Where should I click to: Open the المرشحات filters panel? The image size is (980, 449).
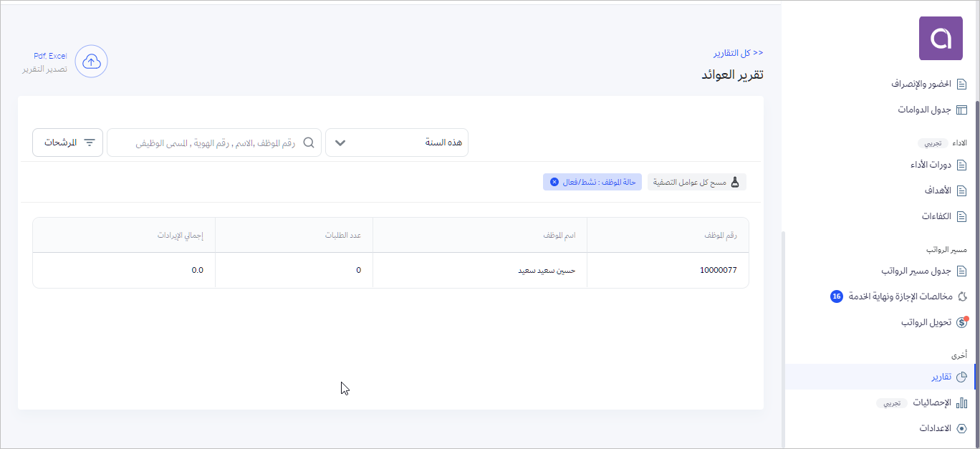[68, 143]
